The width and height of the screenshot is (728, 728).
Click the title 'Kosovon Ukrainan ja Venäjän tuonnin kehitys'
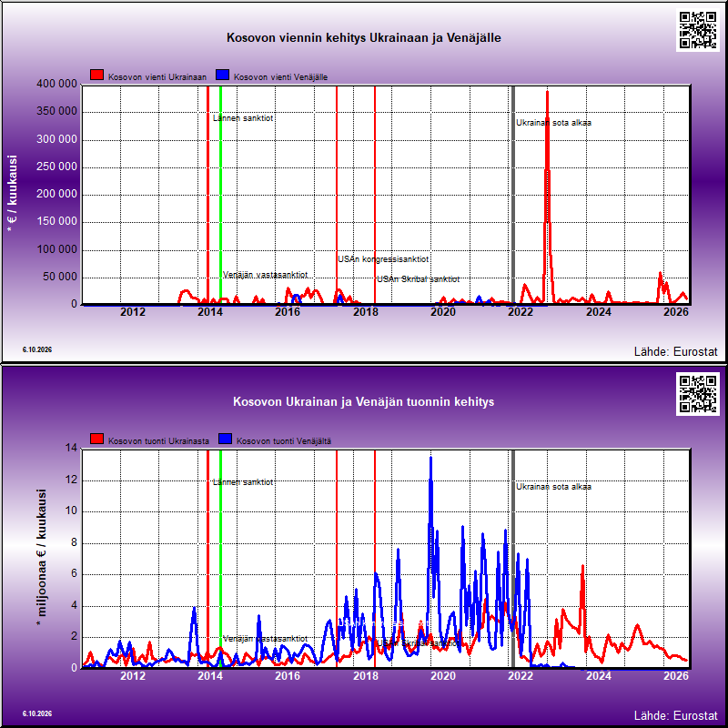(x=364, y=402)
